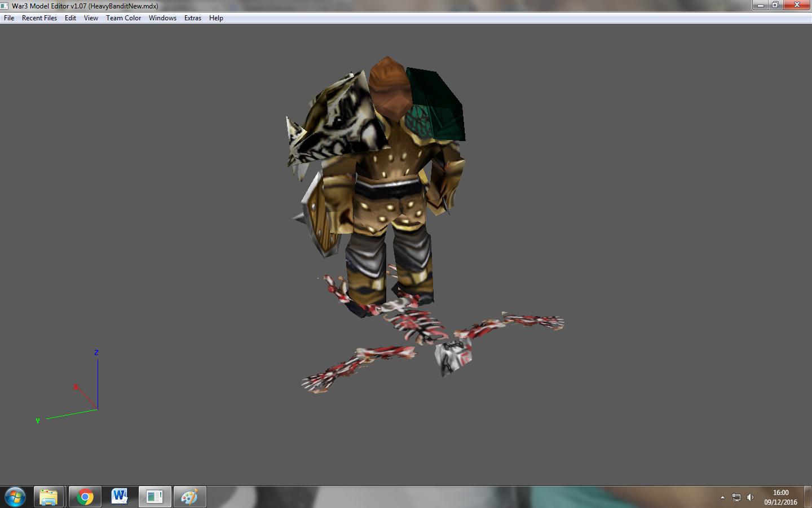Restore down the Model Editor window
The width and height of the screenshot is (812, 508).
(775, 5)
